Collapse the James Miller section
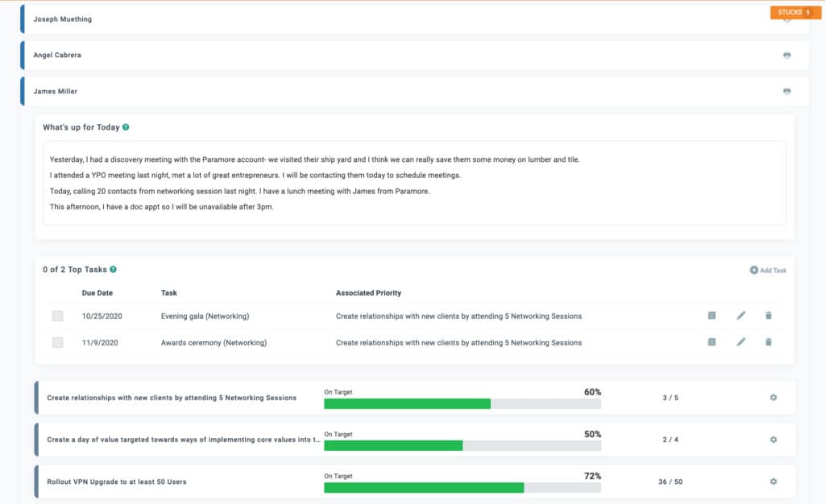This screenshot has height=504, width=825. point(56,92)
